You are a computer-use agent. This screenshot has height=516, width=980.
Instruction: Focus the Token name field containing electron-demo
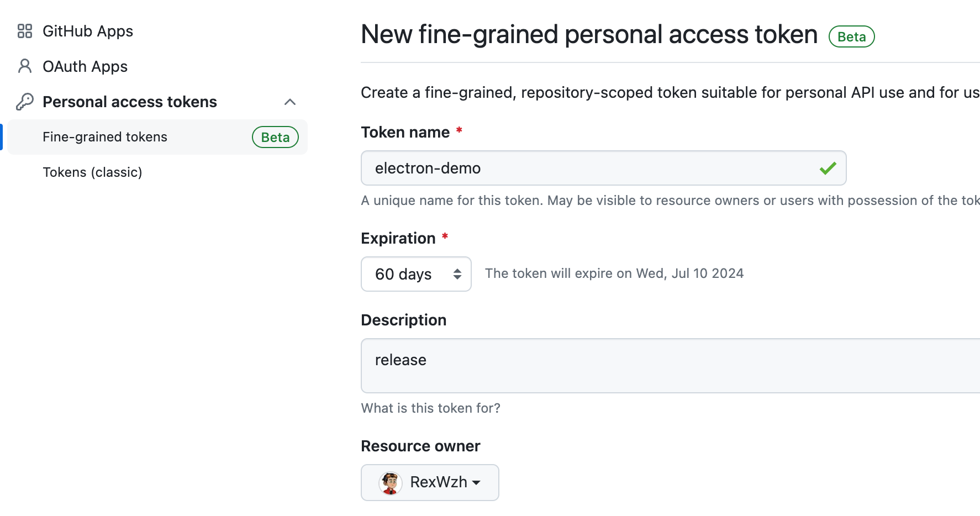click(603, 168)
